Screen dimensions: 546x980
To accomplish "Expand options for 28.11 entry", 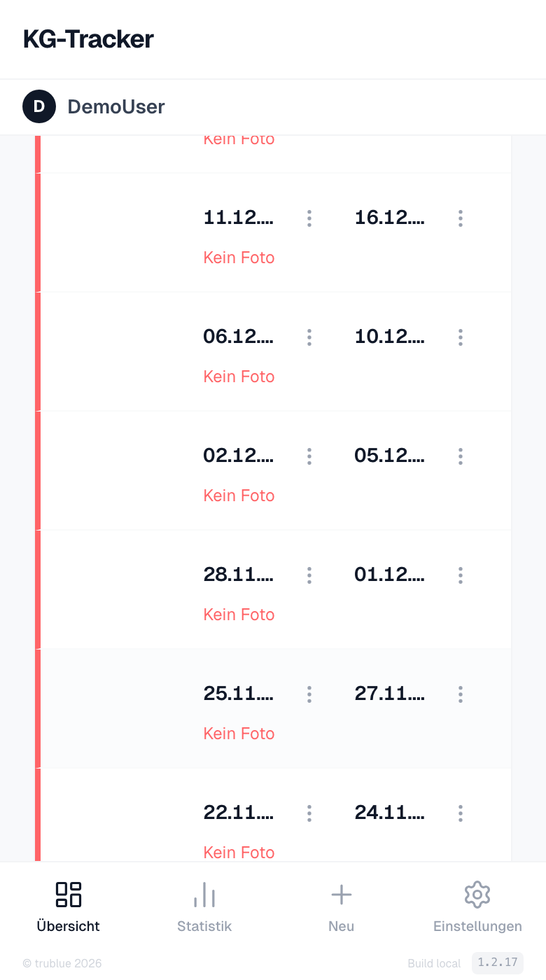I will 309,575.
